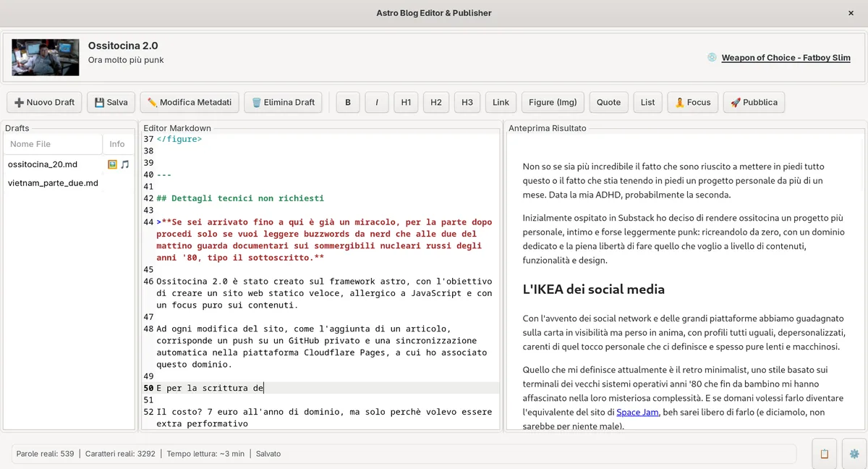
Task: Click the Nuovo Draft button
Action: (45, 102)
